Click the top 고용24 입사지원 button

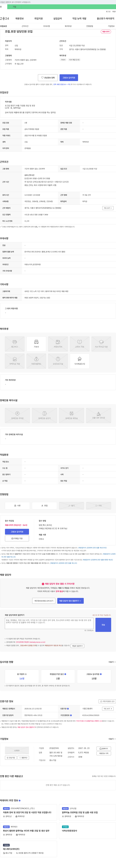pos(69,78)
